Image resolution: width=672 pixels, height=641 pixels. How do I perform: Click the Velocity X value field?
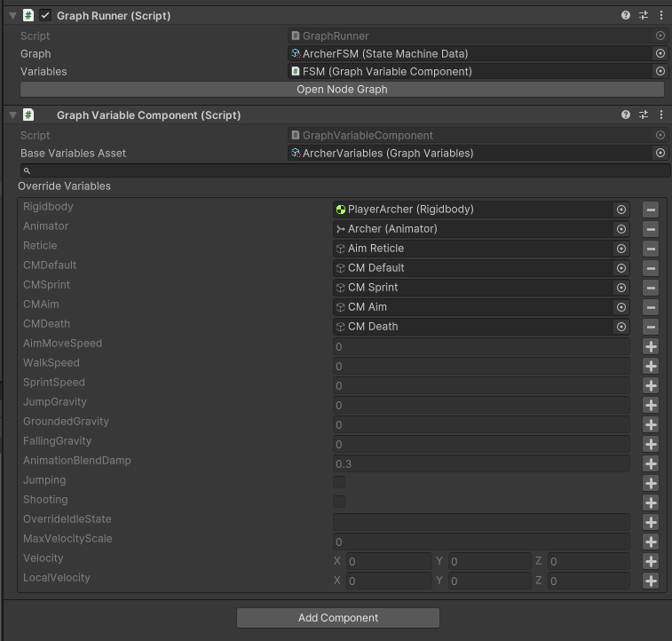pyautogui.click(x=389, y=561)
